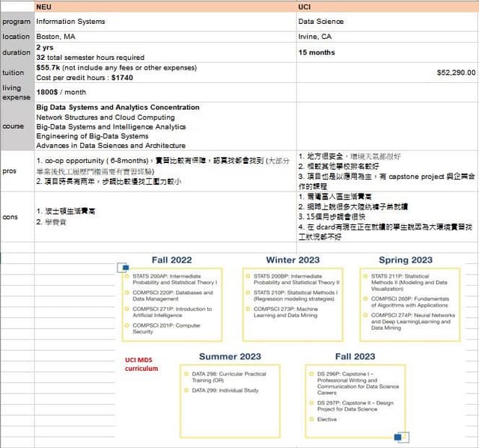This screenshot has height=448, width=479.
Task: Click the 'Summer 2023' heading
Action: point(230,357)
